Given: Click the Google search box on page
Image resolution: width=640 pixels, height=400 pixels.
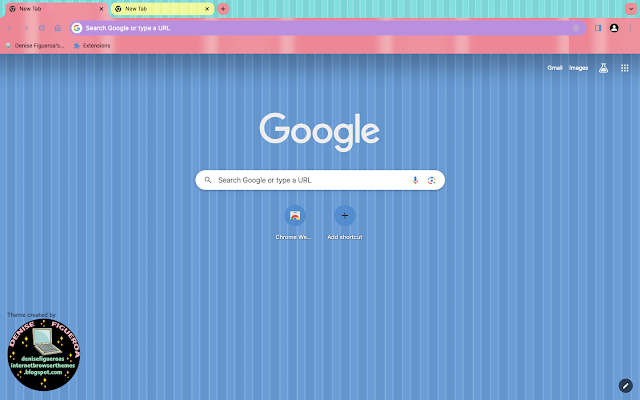Looking at the screenshot, I should (320, 180).
